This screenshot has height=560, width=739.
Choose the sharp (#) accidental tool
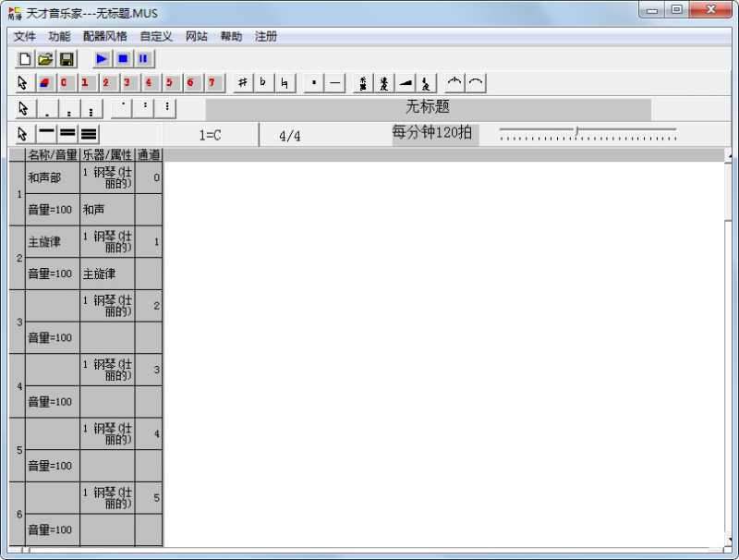tap(242, 83)
